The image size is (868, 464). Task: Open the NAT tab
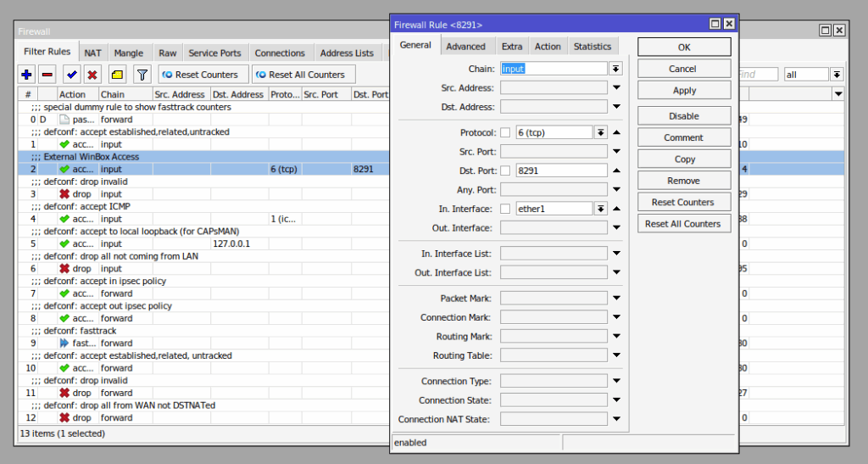pyautogui.click(x=92, y=53)
